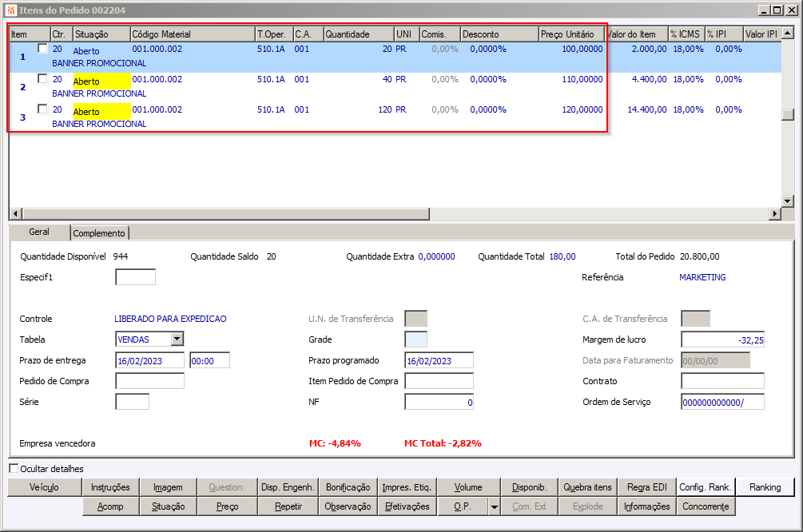The width and height of the screenshot is (803, 532).
Task: Select the checkbox for item 2
Action: [42, 79]
